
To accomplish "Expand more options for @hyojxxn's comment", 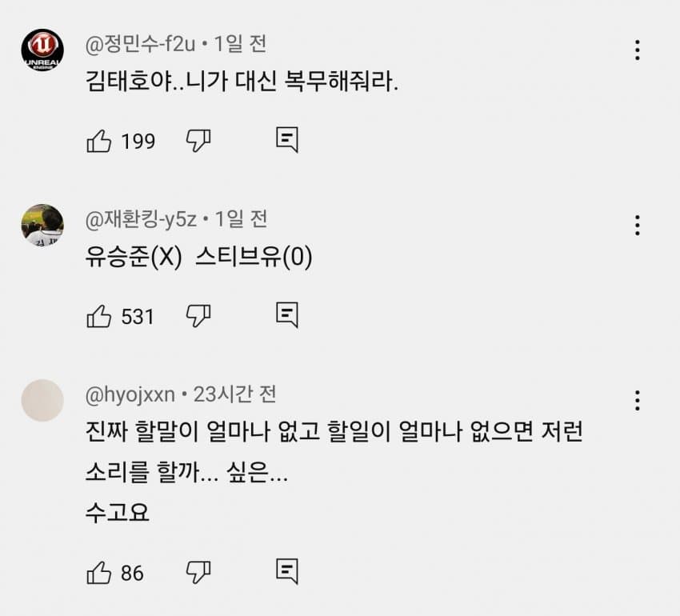I will click(637, 400).
